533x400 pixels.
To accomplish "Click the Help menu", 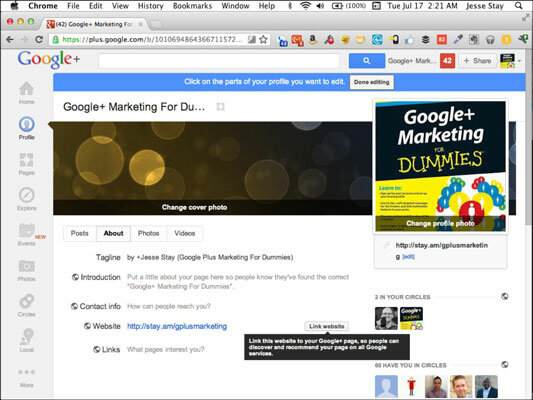I will pos(266,6).
